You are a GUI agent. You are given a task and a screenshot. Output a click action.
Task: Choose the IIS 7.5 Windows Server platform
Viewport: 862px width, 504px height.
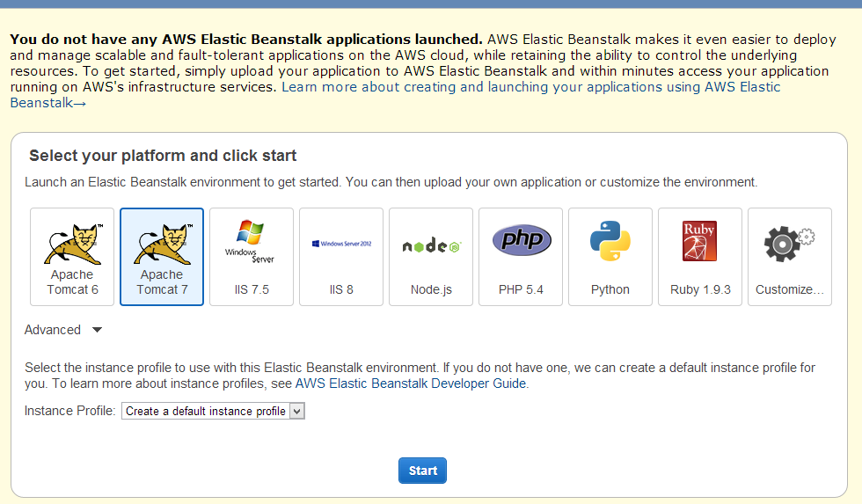252,257
